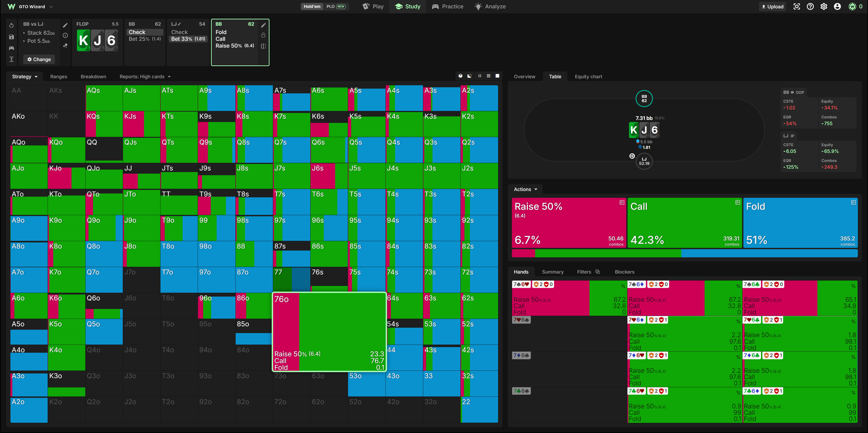This screenshot has width=868, height=433.
Task: Switch game type to Hold'em
Action: pyautogui.click(x=312, y=6)
